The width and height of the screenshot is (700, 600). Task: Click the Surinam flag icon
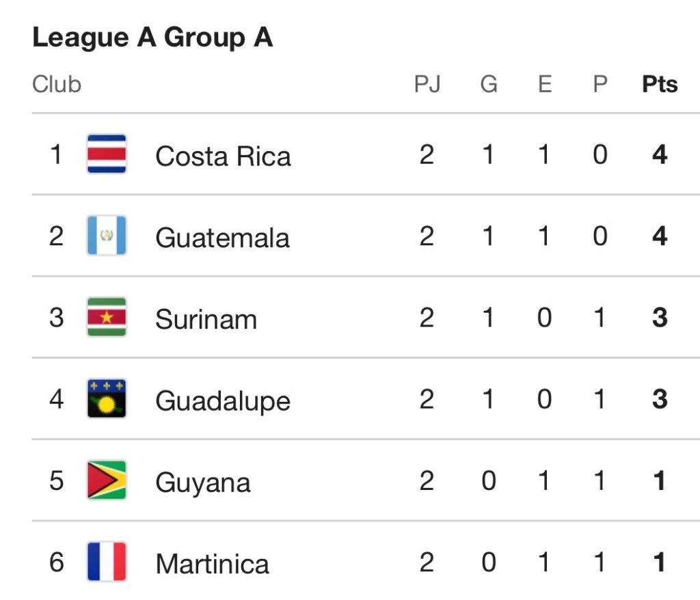(107, 317)
